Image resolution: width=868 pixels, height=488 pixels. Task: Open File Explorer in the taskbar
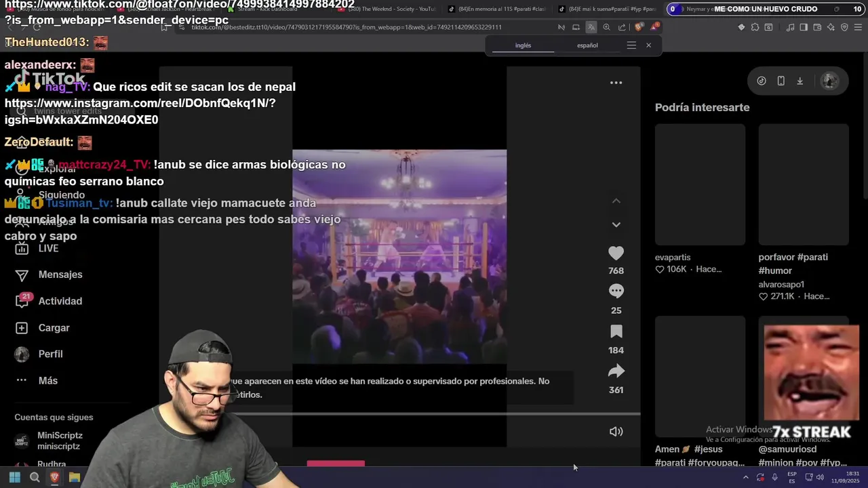point(75,477)
